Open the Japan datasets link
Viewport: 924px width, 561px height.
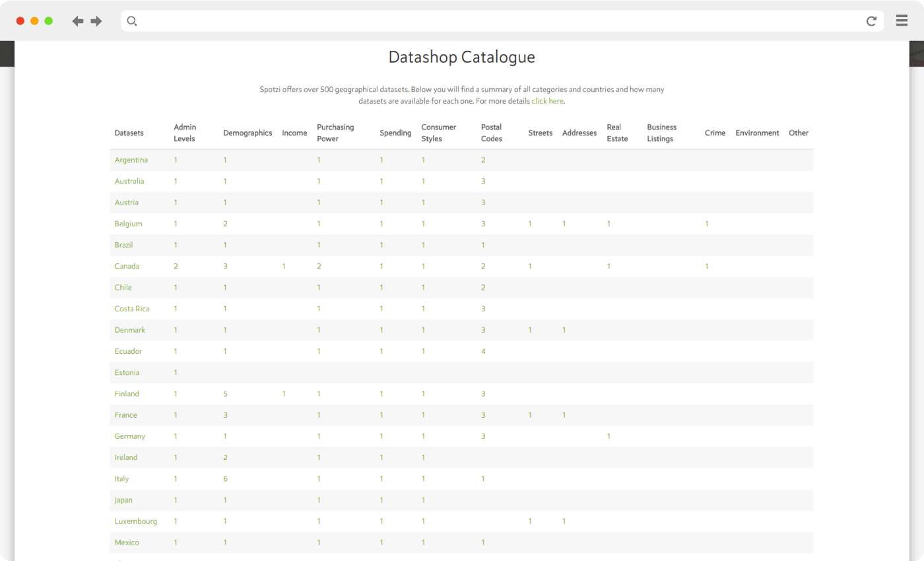123,500
